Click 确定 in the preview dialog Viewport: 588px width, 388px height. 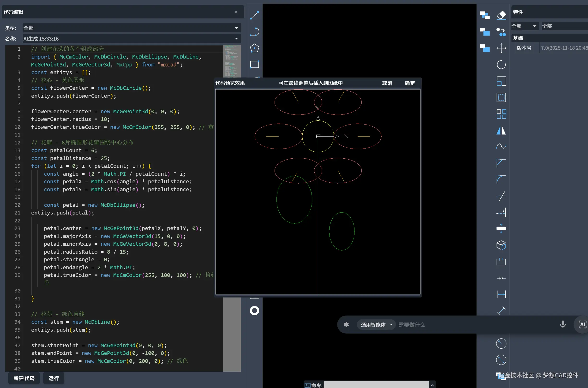click(x=410, y=83)
